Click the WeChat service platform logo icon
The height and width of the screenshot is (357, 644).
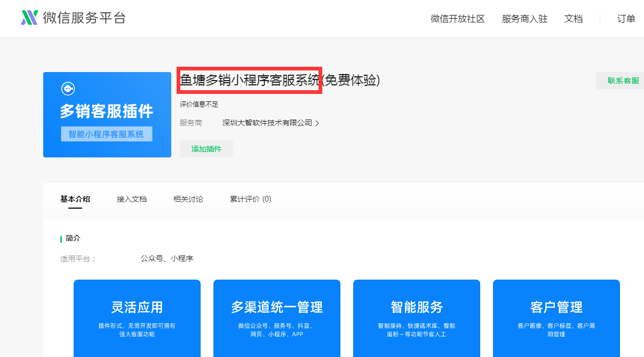click(29, 18)
